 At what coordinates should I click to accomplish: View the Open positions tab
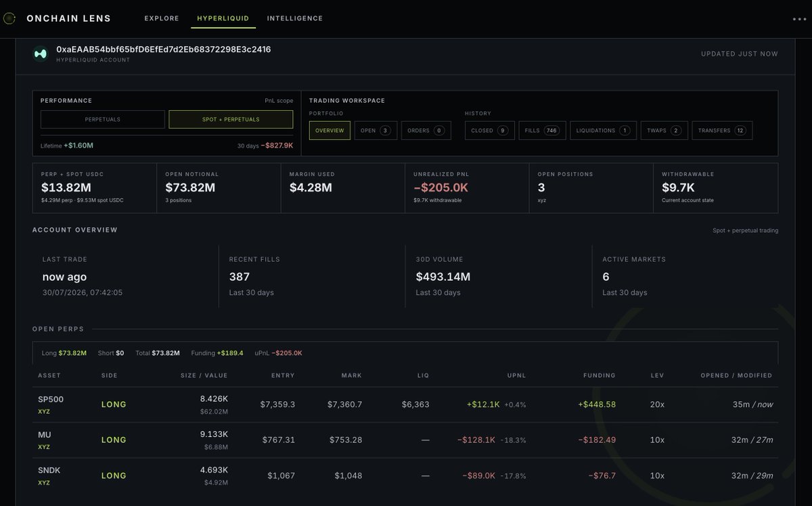point(376,131)
